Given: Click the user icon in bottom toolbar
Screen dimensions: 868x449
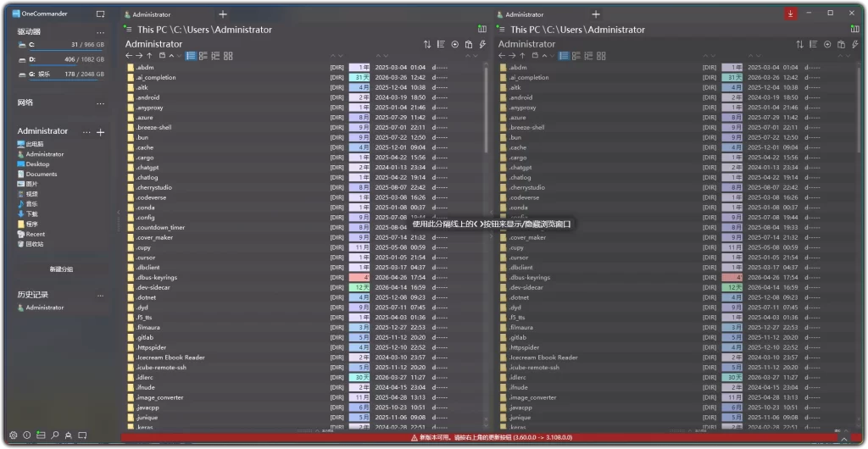Looking at the screenshot, I should click(69, 435).
